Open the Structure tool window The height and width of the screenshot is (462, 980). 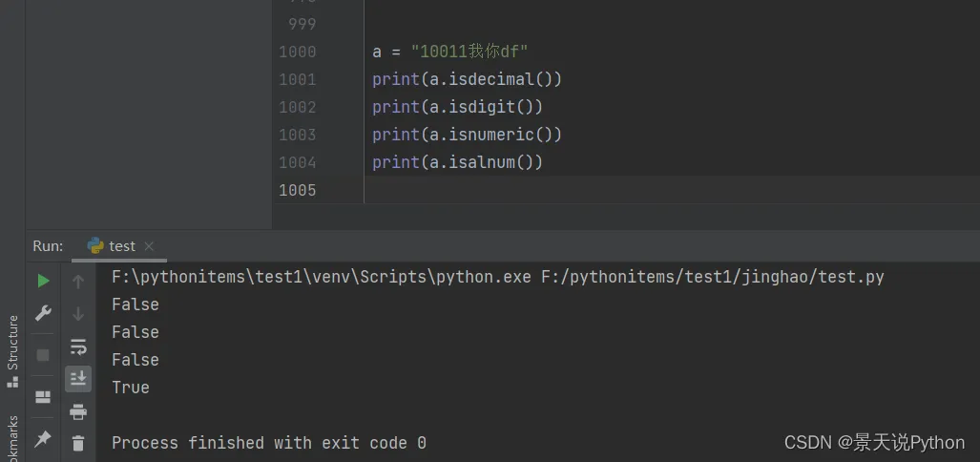point(12,349)
